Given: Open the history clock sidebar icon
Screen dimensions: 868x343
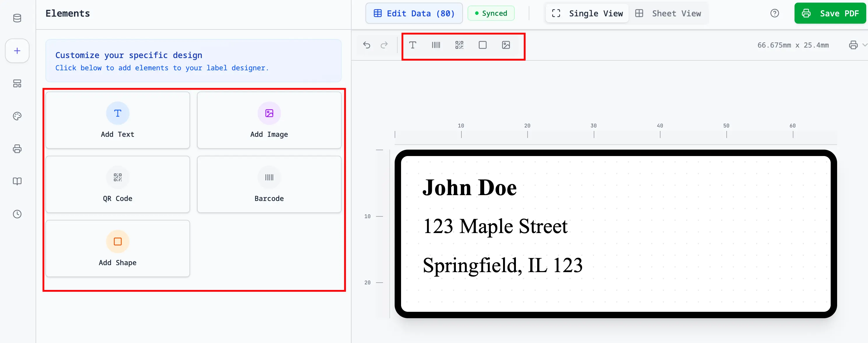Looking at the screenshot, I should pos(17,214).
